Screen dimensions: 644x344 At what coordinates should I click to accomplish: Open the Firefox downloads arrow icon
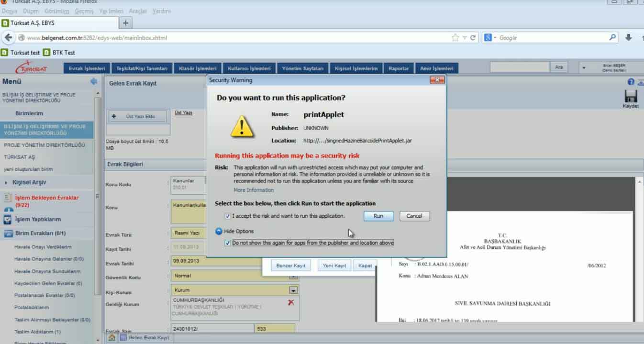(x=629, y=38)
